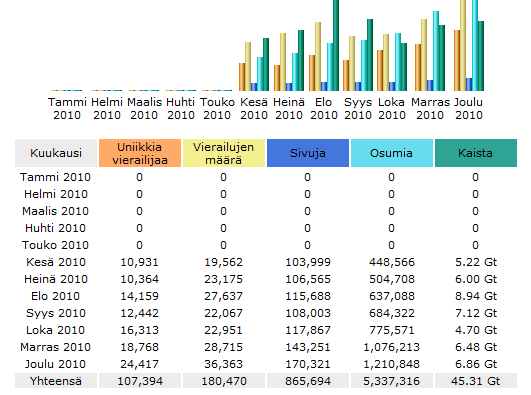531x395 pixels.
Task: Click unique visitors value 24,417
Action: tap(140, 364)
